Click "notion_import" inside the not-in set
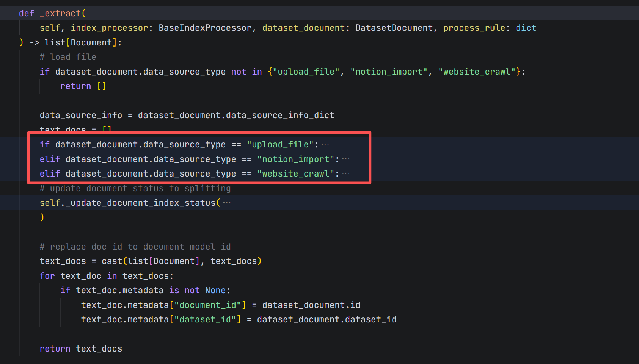 (x=389, y=72)
